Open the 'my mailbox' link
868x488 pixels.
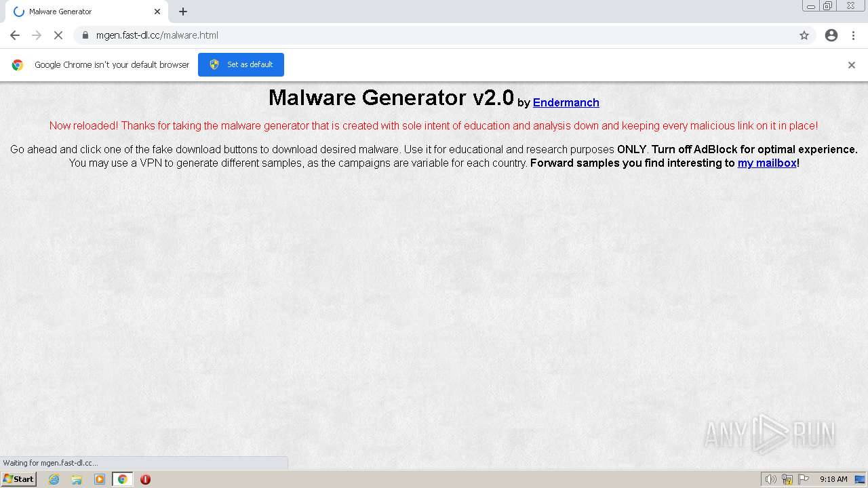point(767,163)
